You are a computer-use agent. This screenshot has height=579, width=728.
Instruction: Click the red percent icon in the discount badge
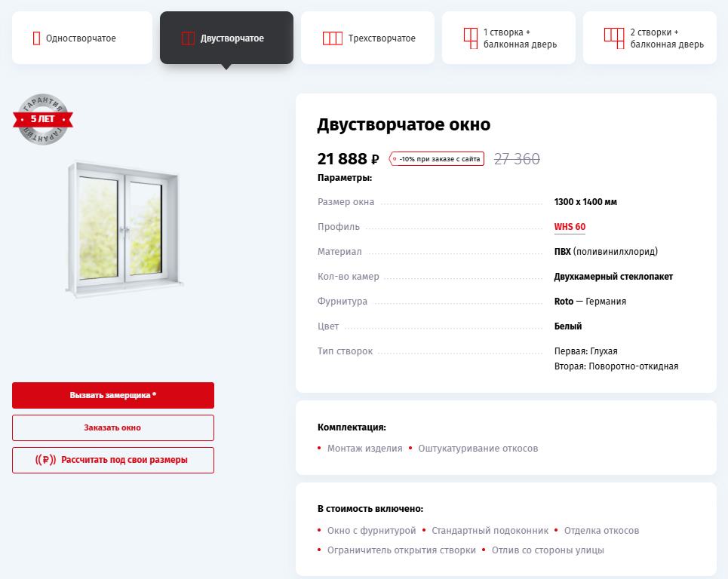pyautogui.click(x=394, y=159)
